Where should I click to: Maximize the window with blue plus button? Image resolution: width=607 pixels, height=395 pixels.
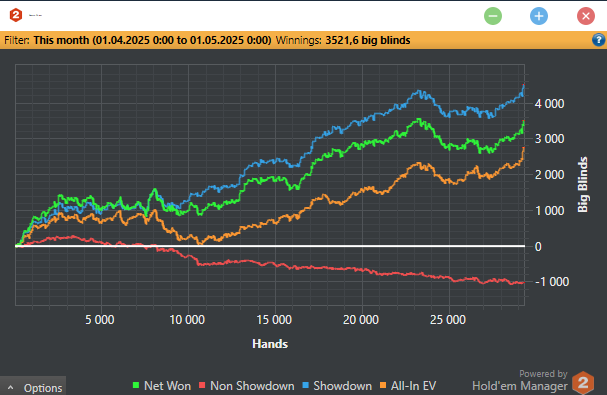click(x=539, y=16)
